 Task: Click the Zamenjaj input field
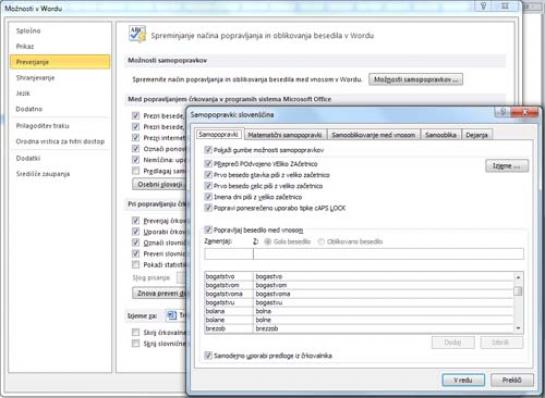pos(229,254)
